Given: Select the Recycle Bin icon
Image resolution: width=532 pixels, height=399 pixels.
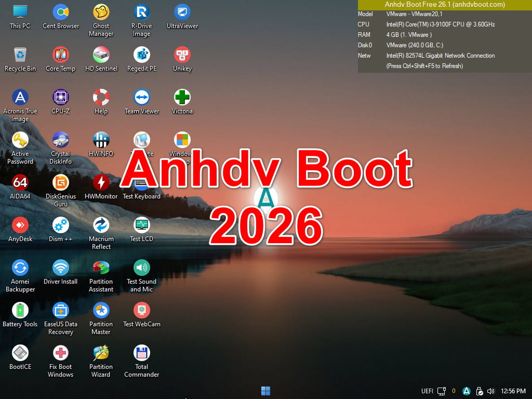Looking at the screenshot, I should click(x=20, y=59).
